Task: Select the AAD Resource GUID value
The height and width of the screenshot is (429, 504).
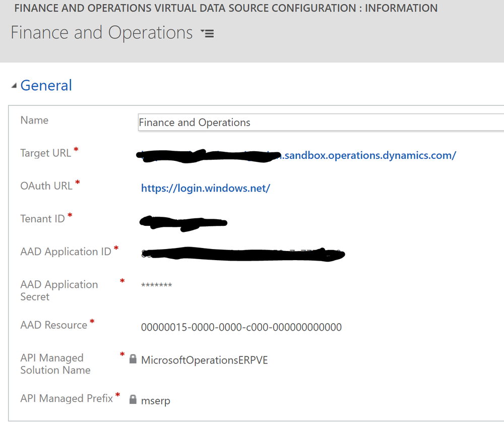Action: (241, 327)
